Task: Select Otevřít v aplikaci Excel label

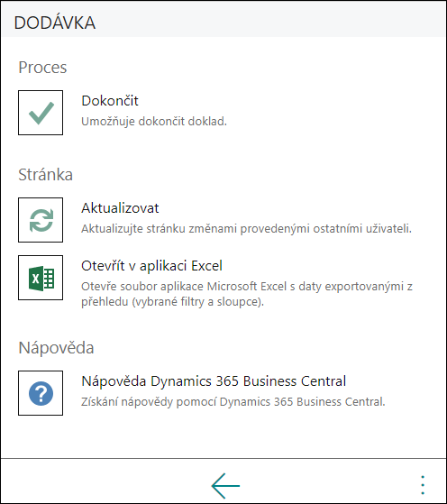Action: 151,266
